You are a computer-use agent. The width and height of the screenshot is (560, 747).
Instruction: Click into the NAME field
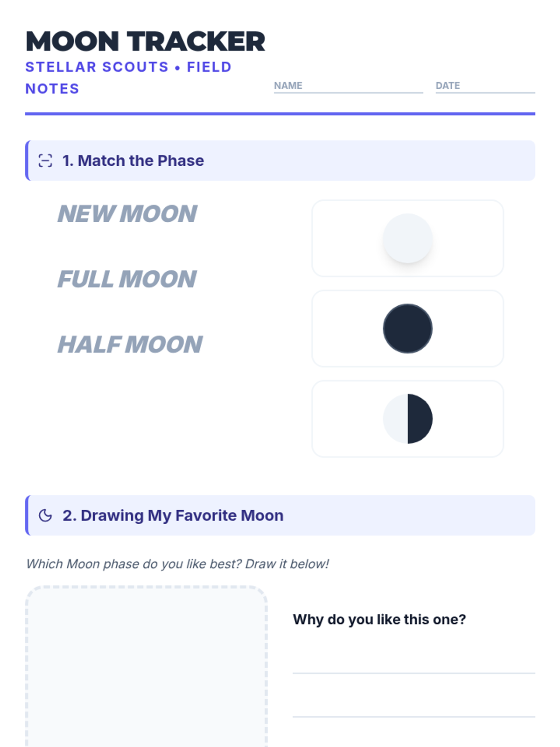point(349,86)
